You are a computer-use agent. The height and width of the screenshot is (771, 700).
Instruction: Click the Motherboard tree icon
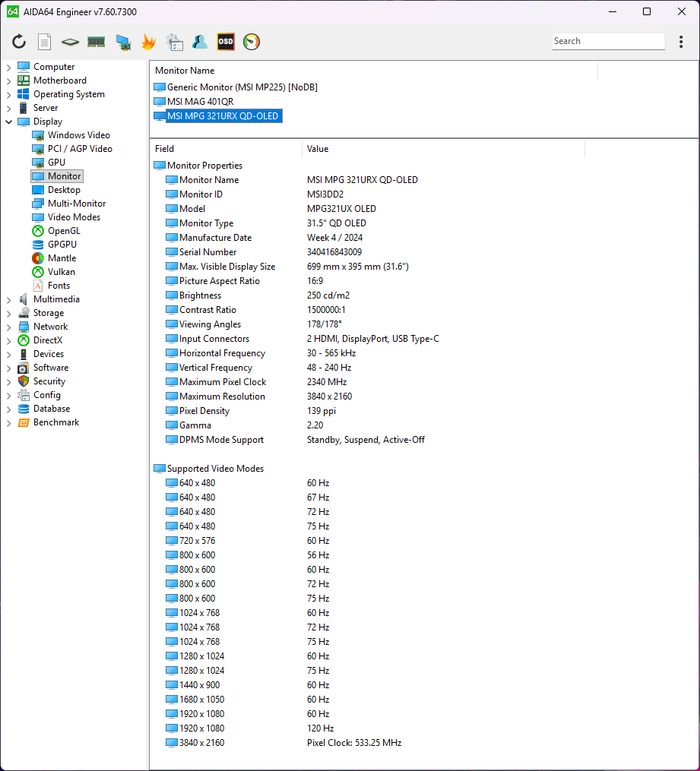(x=24, y=81)
